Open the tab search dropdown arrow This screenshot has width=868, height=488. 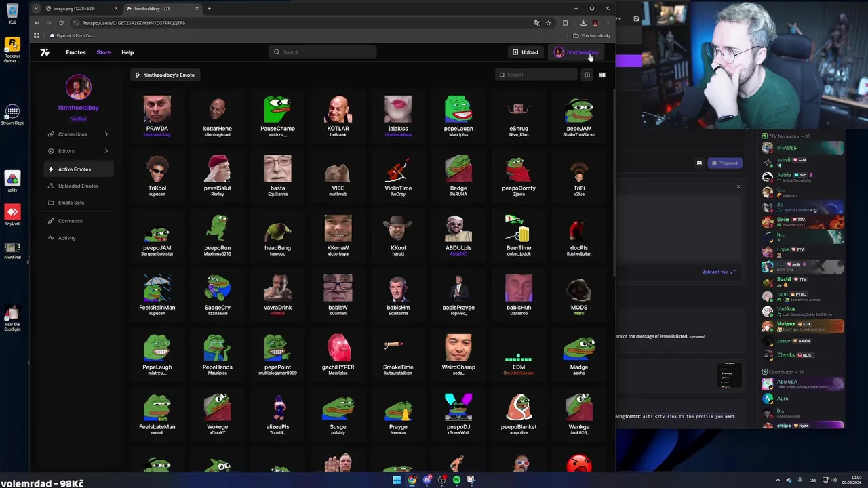[36, 9]
